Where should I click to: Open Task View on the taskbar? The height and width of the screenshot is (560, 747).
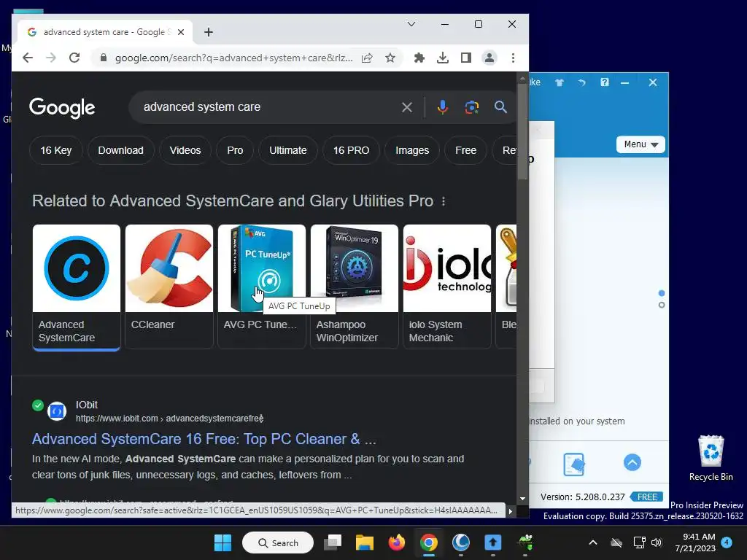pyautogui.click(x=333, y=542)
